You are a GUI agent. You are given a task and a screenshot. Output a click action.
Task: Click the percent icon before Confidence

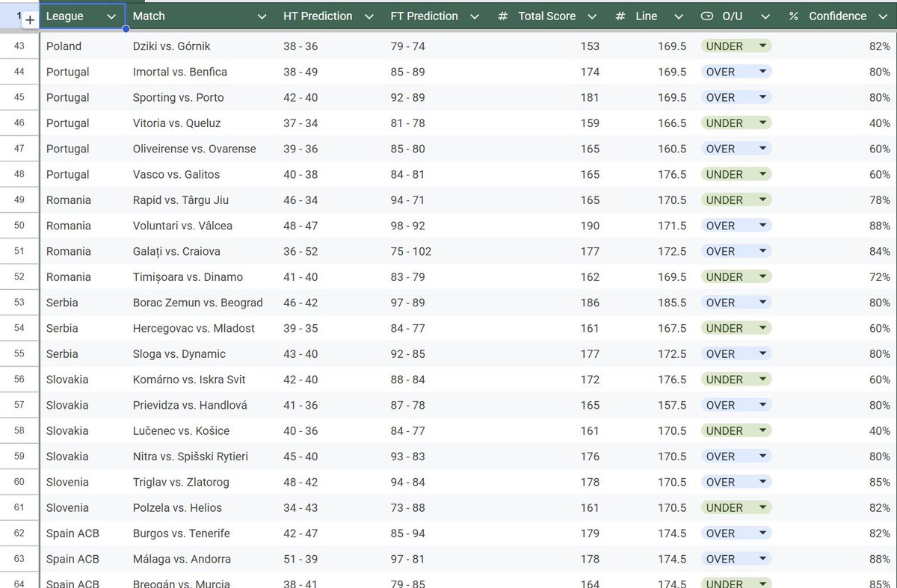click(793, 16)
